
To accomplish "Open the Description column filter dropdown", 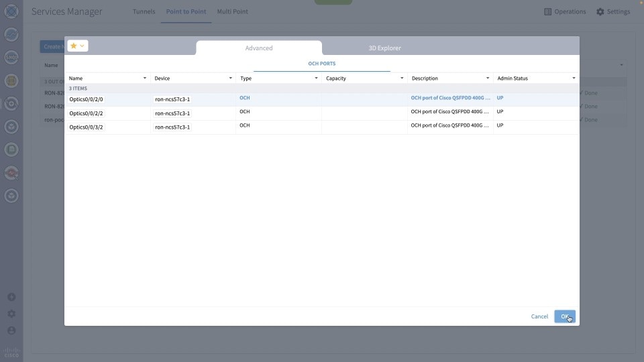I will pyautogui.click(x=488, y=78).
